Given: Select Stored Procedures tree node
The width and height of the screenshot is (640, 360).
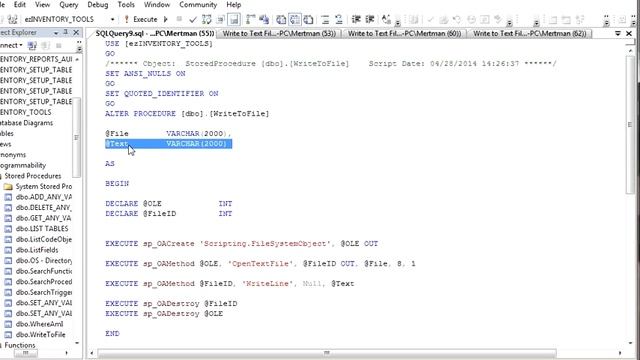Looking at the screenshot, I should point(33,176).
